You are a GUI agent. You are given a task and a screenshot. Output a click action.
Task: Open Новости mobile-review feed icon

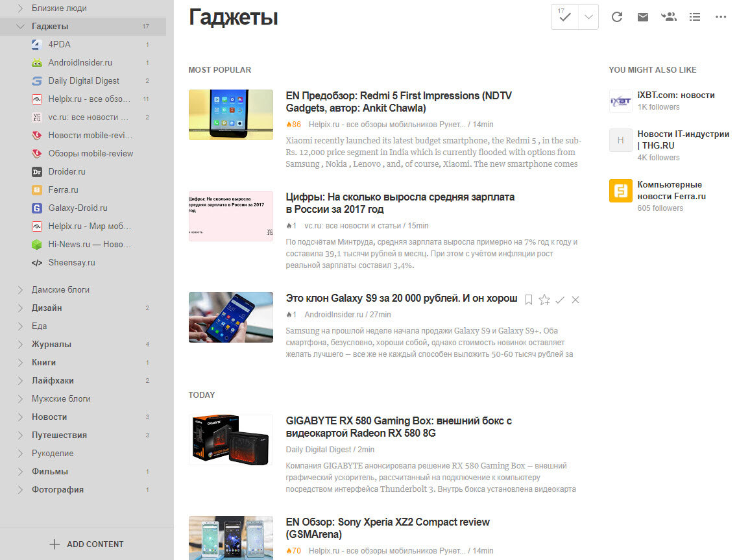[x=37, y=136]
